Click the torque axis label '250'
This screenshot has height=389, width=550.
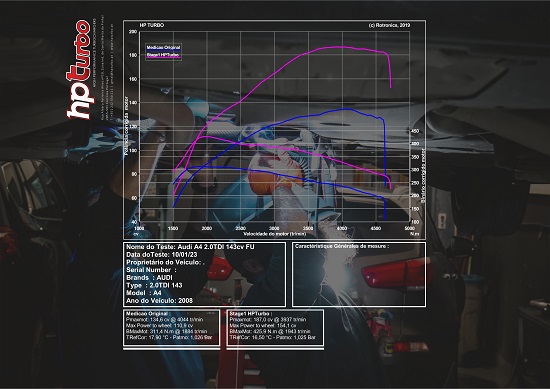[415, 183]
